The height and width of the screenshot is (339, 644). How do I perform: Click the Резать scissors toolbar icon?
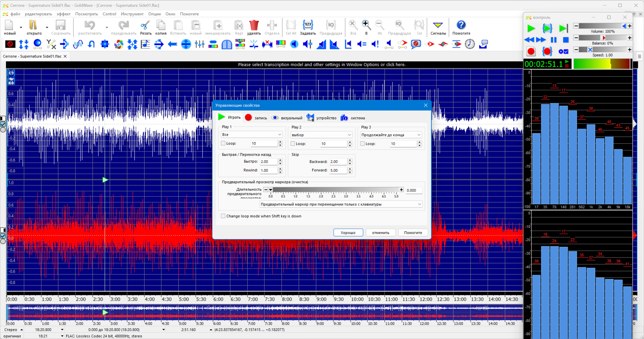click(146, 27)
